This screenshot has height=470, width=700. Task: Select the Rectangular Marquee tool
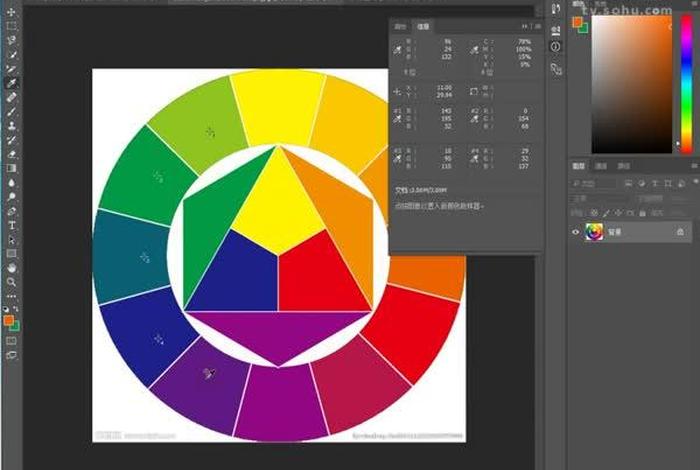click(x=11, y=25)
